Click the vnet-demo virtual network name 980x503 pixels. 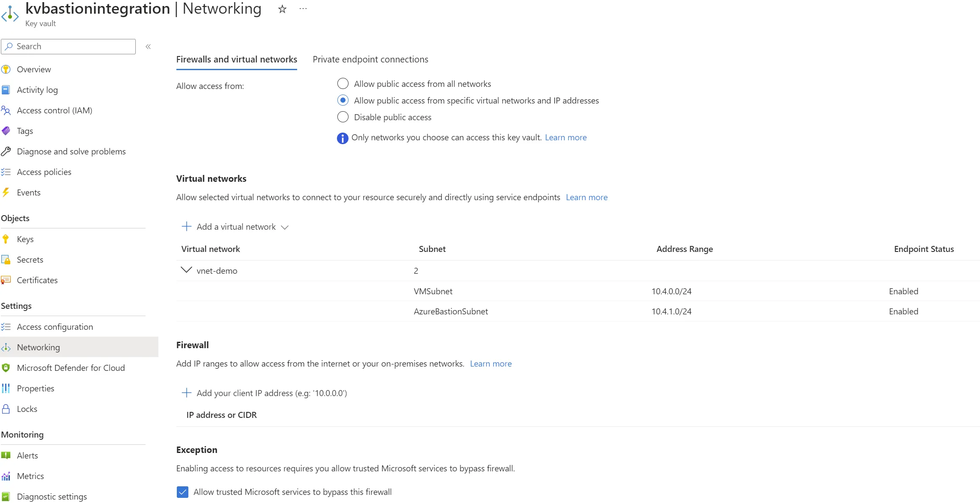click(217, 271)
